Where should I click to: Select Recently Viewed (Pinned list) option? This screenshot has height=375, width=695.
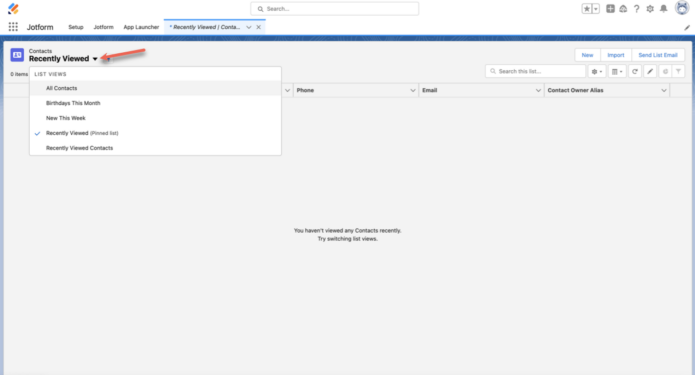pos(155,133)
